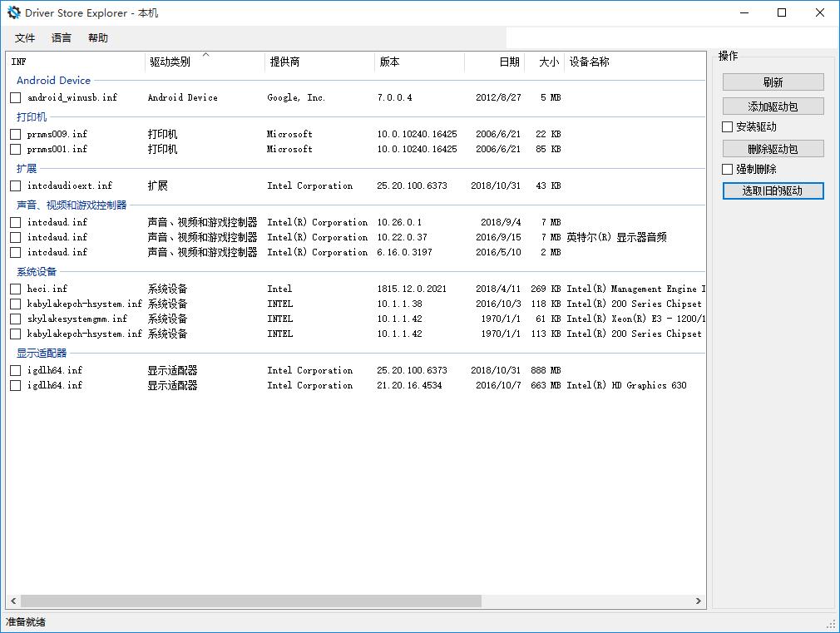Sort by the 大小 column header
840x633 pixels.
pyautogui.click(x=544, y=62)
